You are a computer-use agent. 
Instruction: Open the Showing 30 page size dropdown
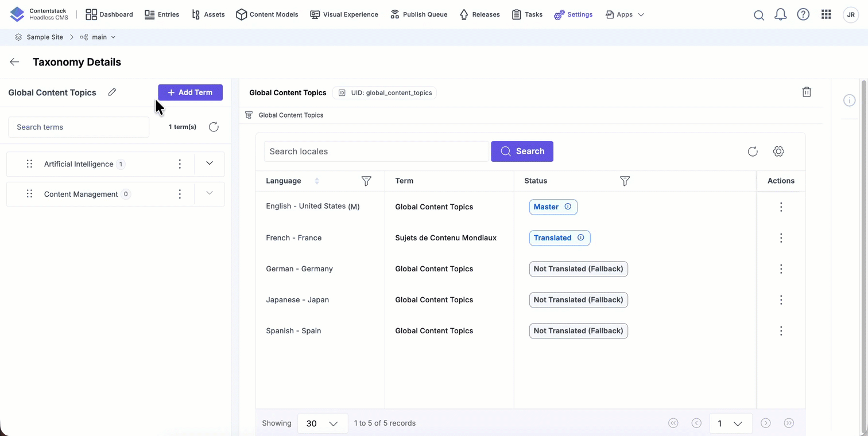point(323,423)
